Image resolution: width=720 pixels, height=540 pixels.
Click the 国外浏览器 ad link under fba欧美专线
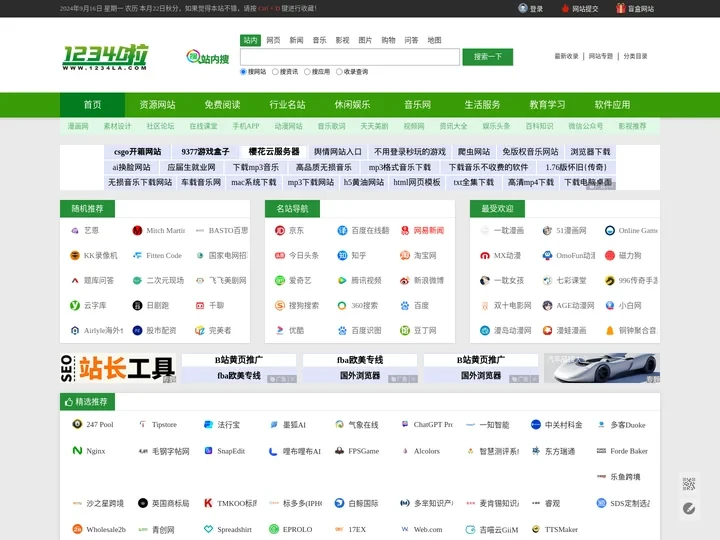360,376
